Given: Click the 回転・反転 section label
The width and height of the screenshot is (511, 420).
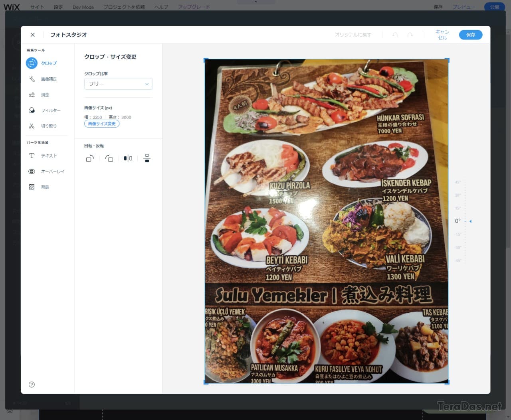Looking at the screenshot, I should tap(94, 146).
